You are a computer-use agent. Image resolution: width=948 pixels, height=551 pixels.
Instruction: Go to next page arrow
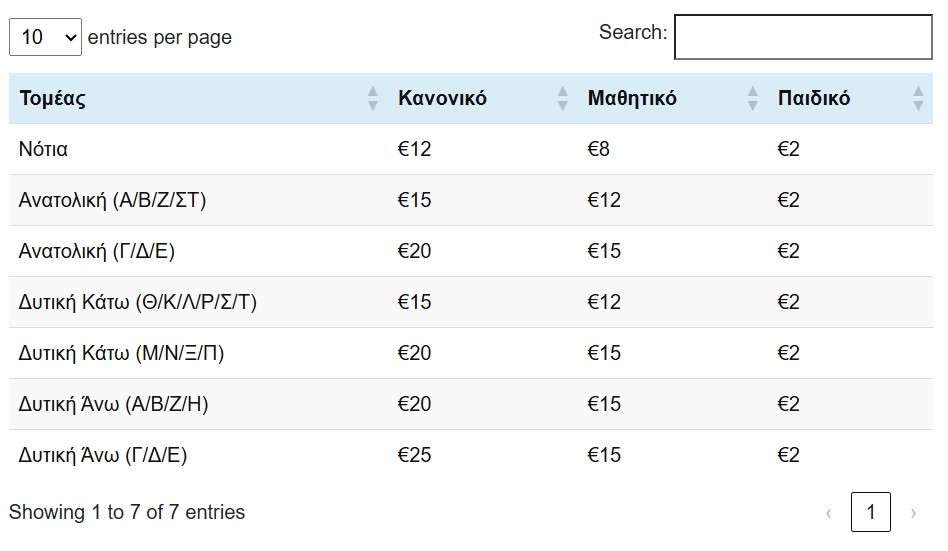pos(912,513)
